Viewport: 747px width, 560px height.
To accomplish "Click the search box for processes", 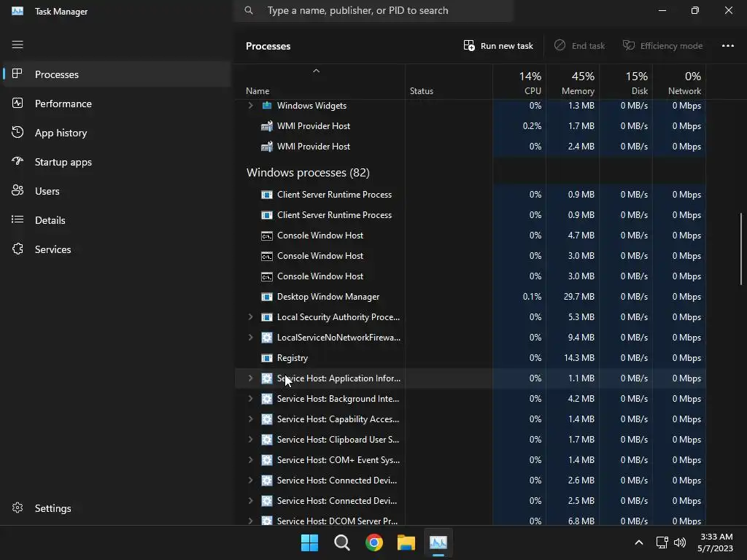I will pyautogui.click(x=373, y=10).
